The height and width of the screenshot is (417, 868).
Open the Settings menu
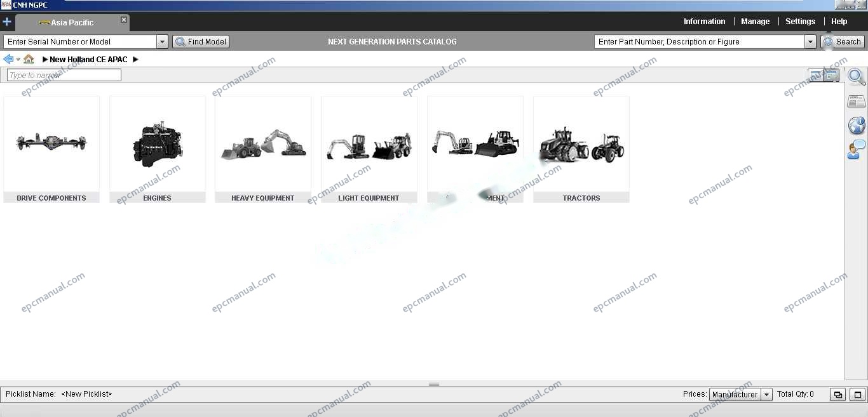(800, 22)
